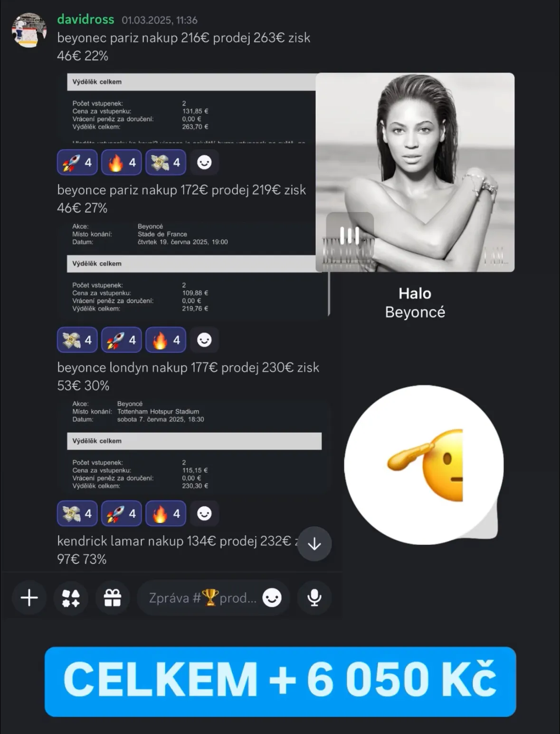Open emoji picker in message field

point(272,598)
